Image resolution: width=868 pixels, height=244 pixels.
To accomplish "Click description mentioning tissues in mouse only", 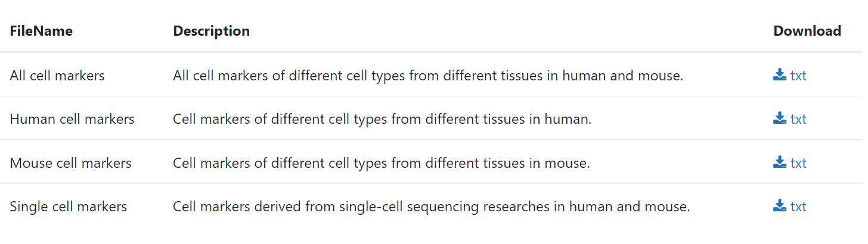I will [x=382, y=163].
